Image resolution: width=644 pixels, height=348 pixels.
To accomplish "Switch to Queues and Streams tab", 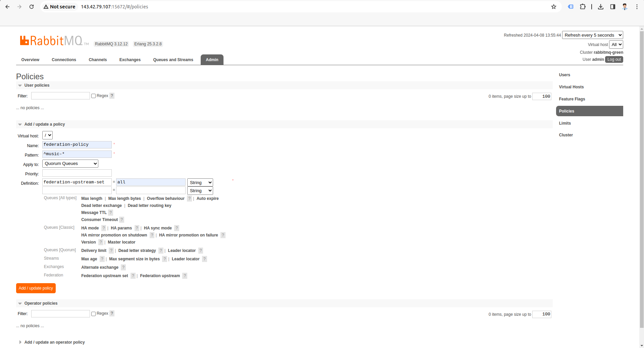I will (173, 60).
